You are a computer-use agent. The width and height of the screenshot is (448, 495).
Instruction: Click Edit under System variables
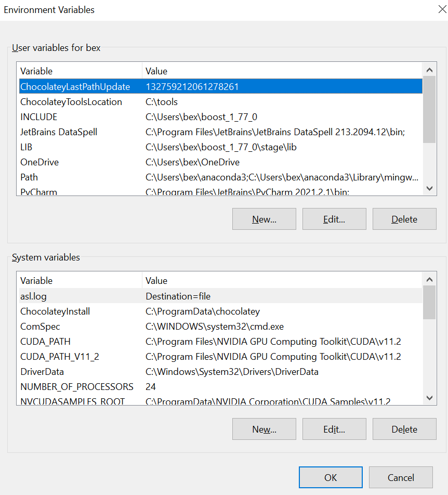click(x=334, y=429)
